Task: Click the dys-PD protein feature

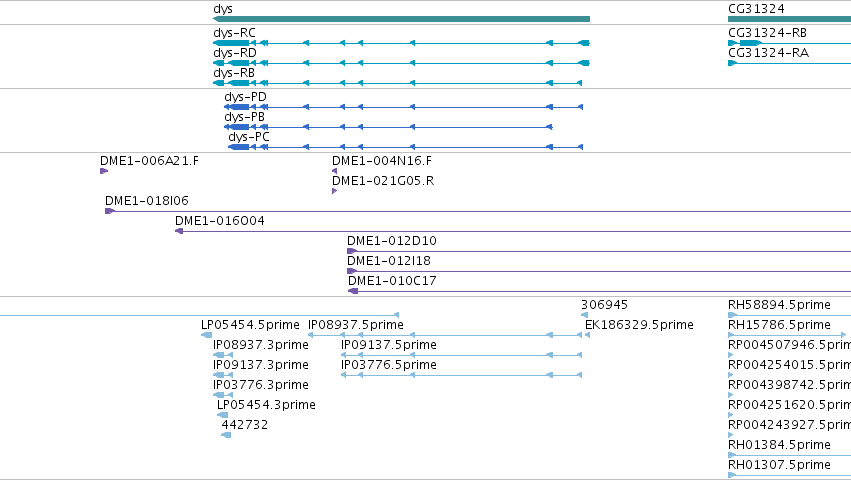Action: (403, 107)
